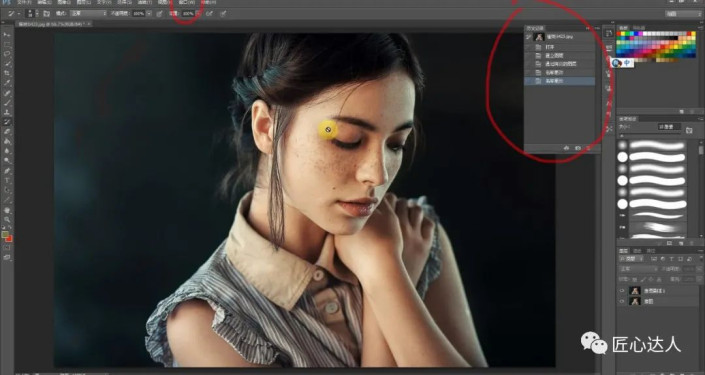Screen dimensions: 705x375
Task: Toggle Quick Mask mode in toolbox
Action: tap(7, 248)
